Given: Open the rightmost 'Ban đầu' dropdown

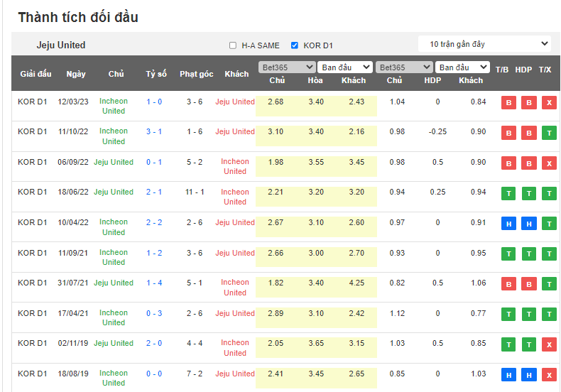Looking at the screenshot, I should click(463, 67).
